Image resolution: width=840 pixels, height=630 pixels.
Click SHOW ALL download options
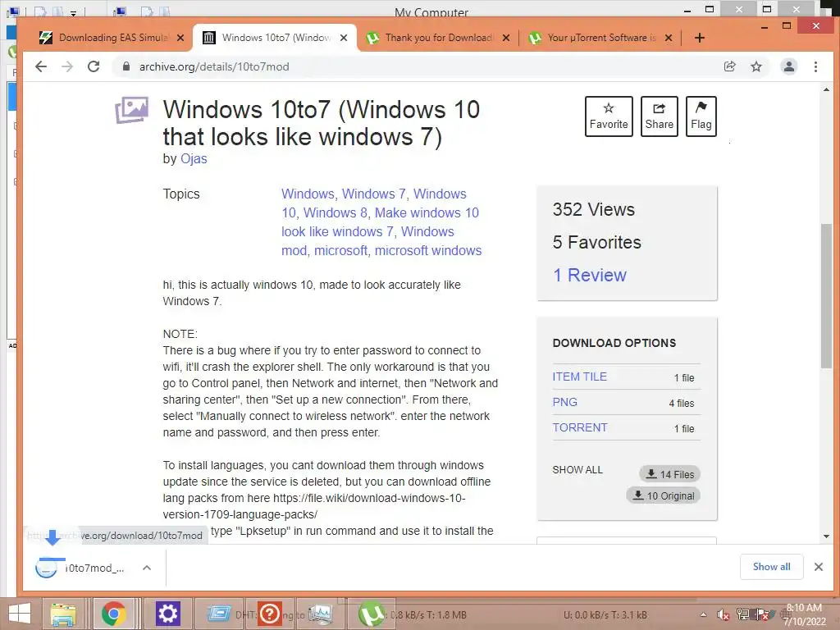pos(577,470)
